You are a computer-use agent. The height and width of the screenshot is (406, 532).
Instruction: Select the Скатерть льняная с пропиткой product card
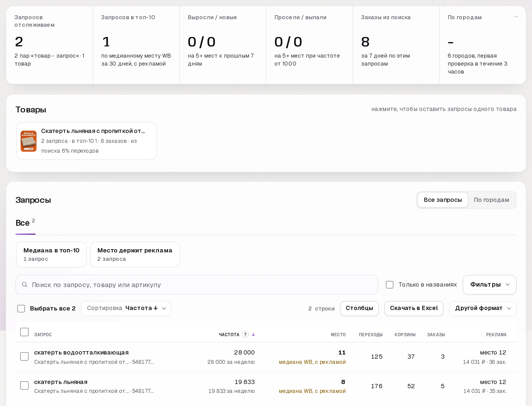pos(87,141)
